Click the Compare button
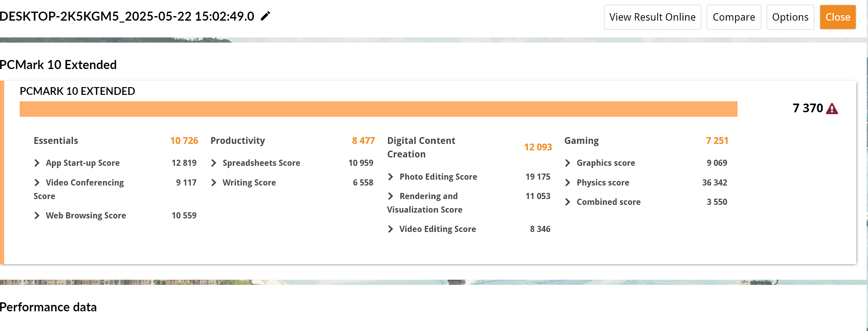Viewport: 868px width, 331px height. tap(734, 17)
